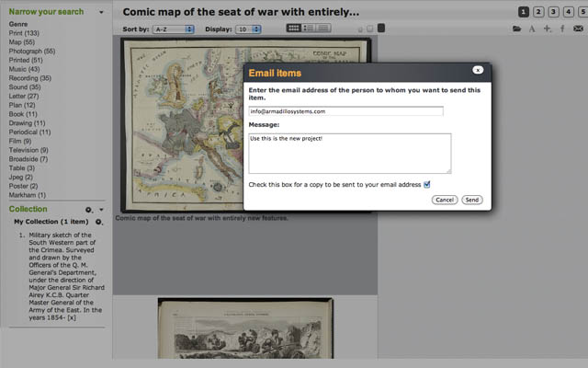Filter by genre Film (9)
588x368 pixels.
coord(20,141)
